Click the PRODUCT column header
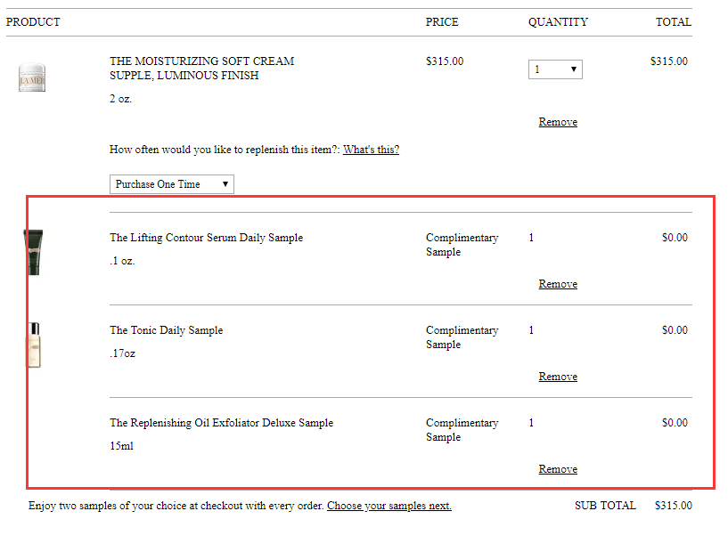 [33, 22]
